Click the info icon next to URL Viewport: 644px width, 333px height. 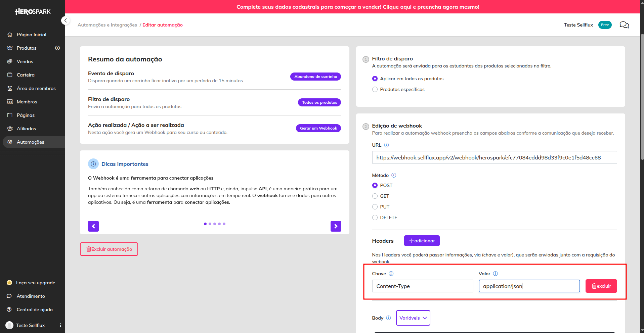pyautogui.click(x=386, y=145)
